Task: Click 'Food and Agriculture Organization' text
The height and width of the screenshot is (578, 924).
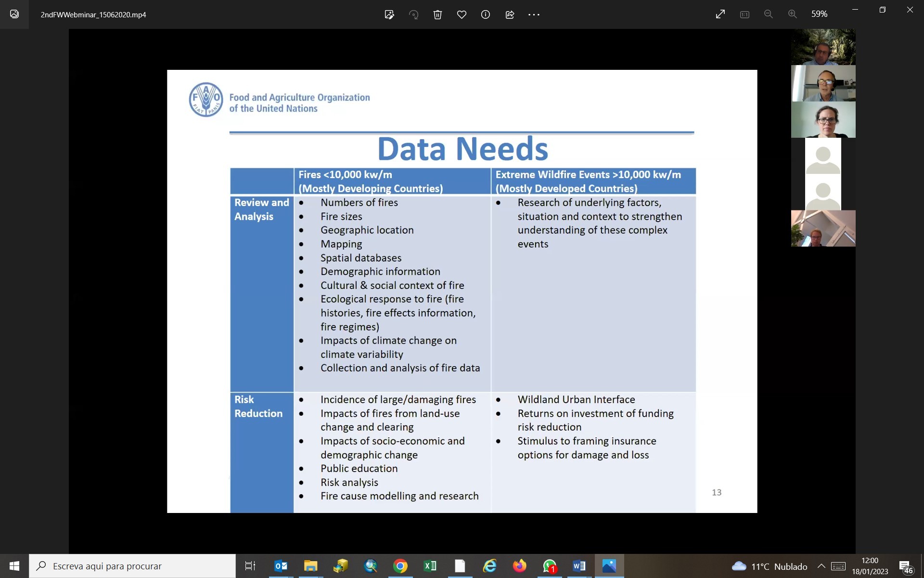Action: [x=299, y=97]
